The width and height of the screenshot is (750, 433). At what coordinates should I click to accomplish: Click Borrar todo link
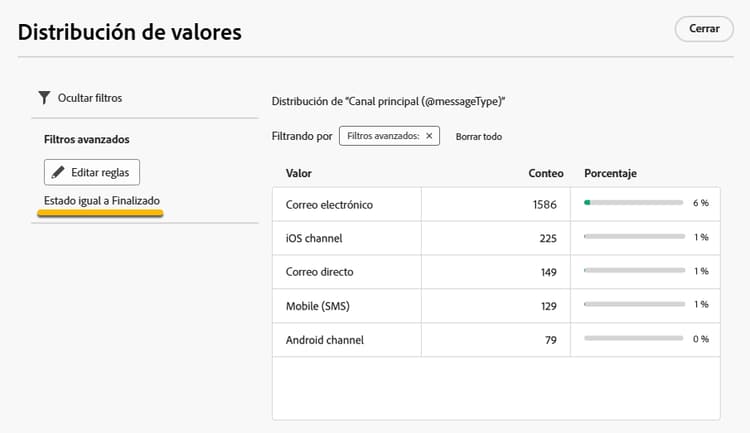pos(478,136)
